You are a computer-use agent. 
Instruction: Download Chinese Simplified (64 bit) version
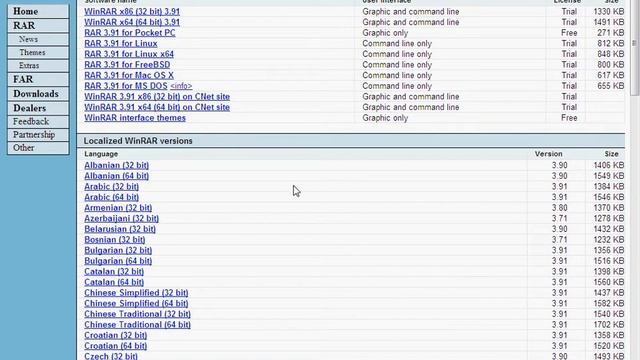(136, 303)
